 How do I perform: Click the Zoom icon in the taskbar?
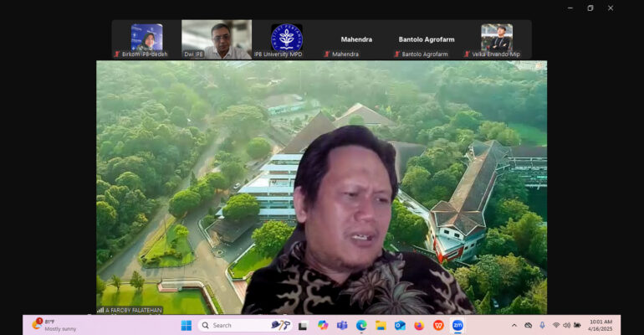click(457, 325)
